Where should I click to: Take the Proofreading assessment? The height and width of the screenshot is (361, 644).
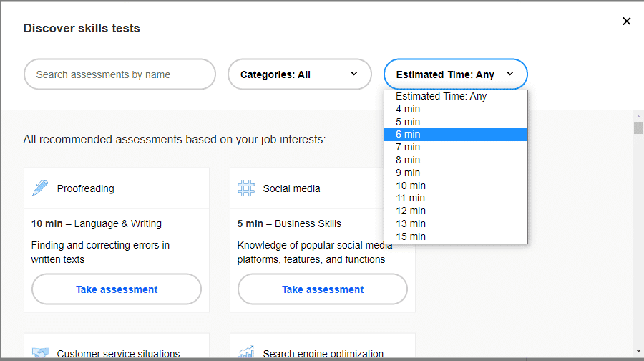[x=117, y=289]
